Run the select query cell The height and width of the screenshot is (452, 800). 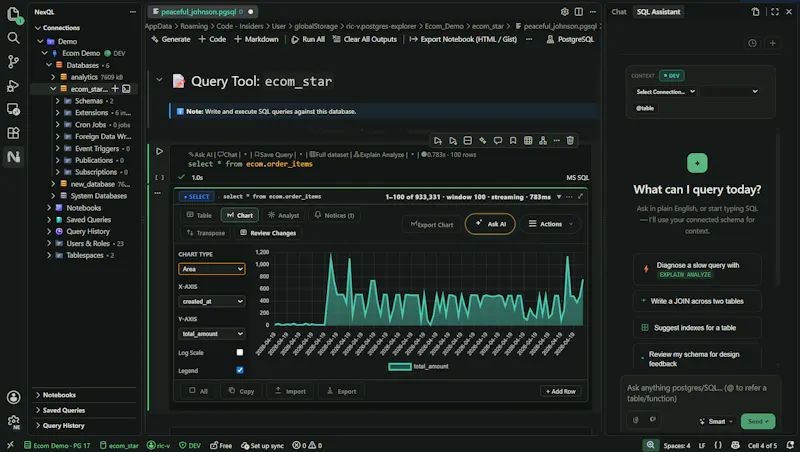[x=159, y=152]
